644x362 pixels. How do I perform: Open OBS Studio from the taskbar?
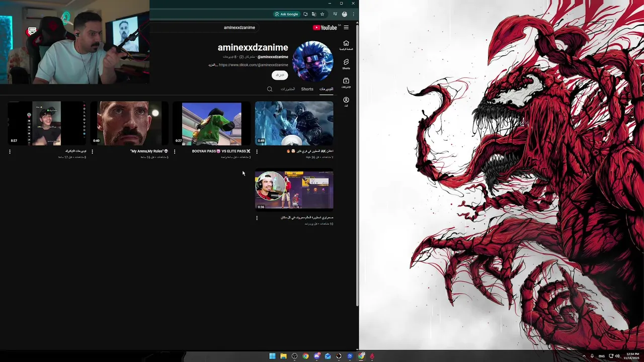coord(294,356)
